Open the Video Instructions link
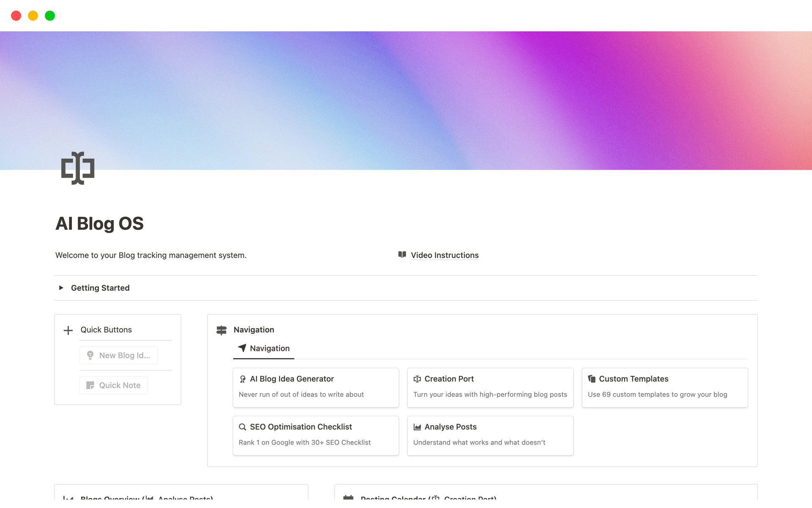Image resolution: width=812 pixels, height=508 pixels. click(x=444, y=255)
